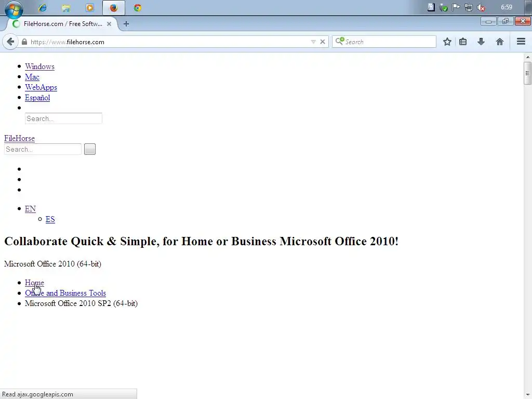Click the upper Search... field in list
This screenshot has height=399, width=532.
[x=63, y=118]
